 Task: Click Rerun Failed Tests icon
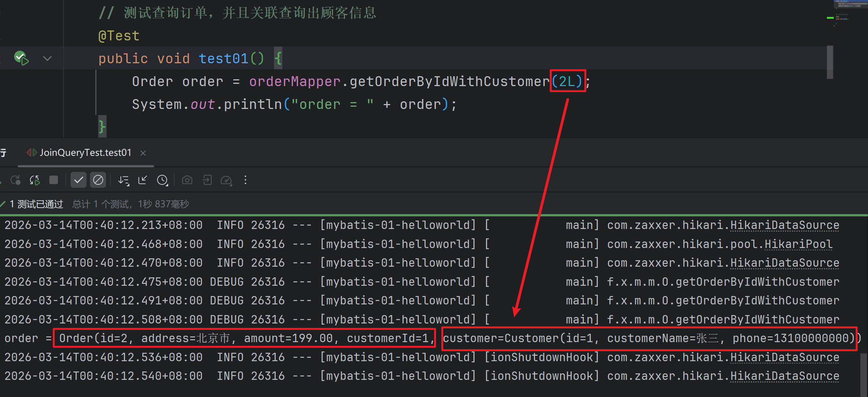[15, 180]
